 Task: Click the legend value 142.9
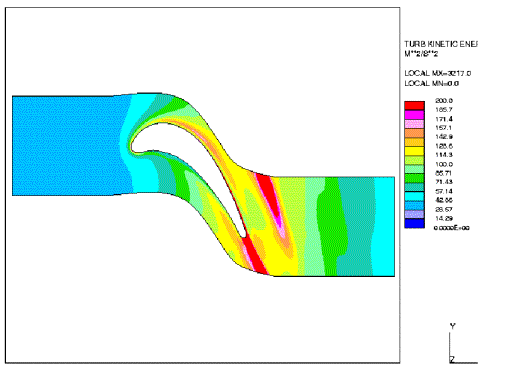click(444, 137)
